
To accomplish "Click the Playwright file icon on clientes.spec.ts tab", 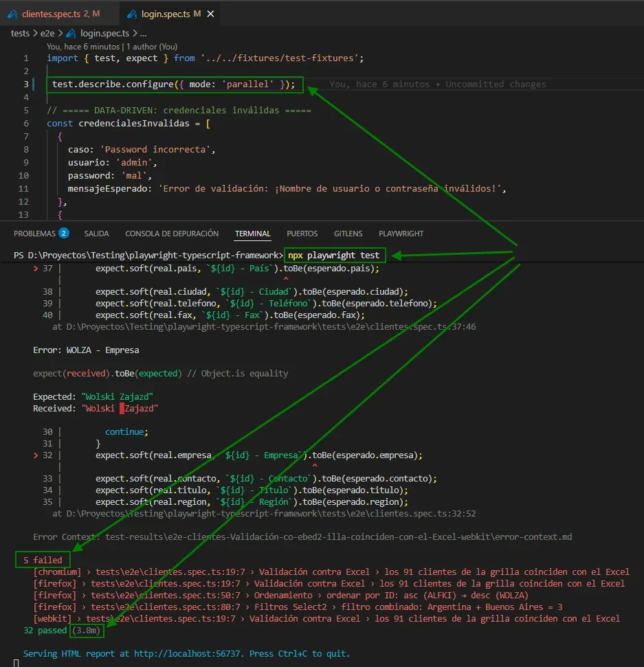I will click(x=13, y=14).
